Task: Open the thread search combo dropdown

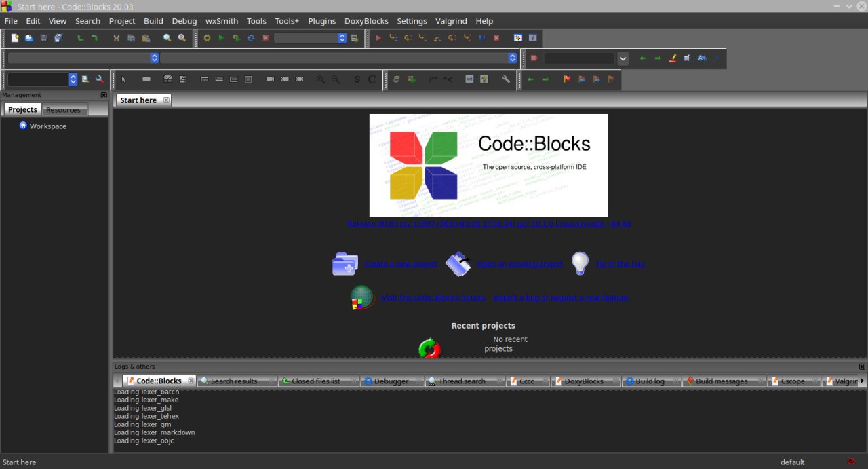Action: tap(73, 79)
